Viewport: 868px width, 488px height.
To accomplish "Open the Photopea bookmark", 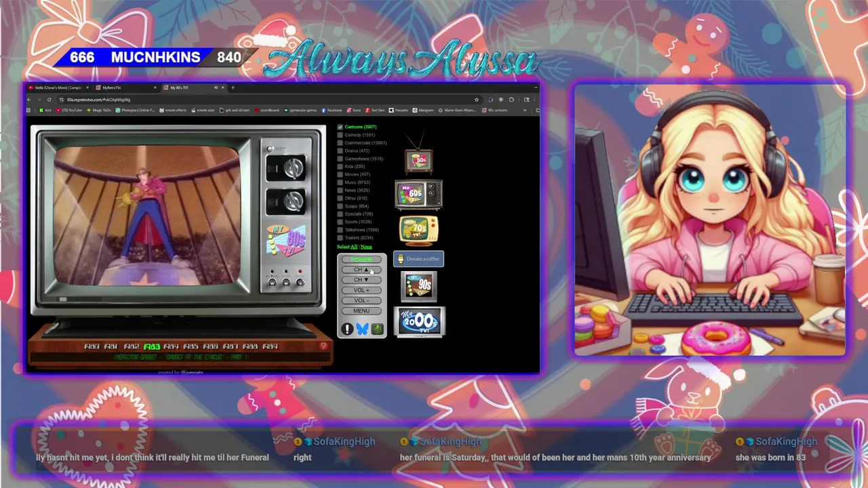I will point(136,110).
